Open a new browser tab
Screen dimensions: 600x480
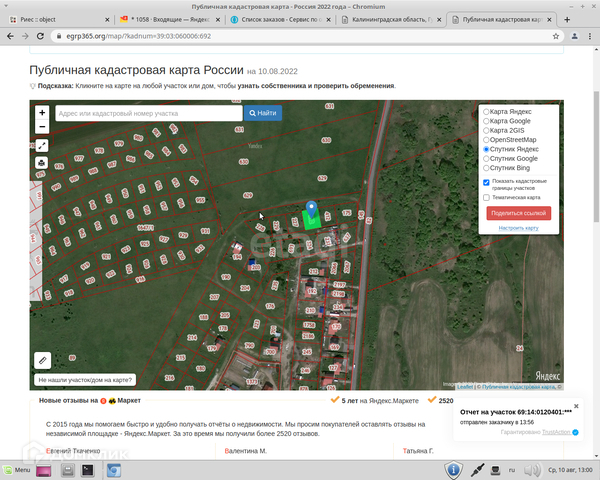click(x=567, y=20)
